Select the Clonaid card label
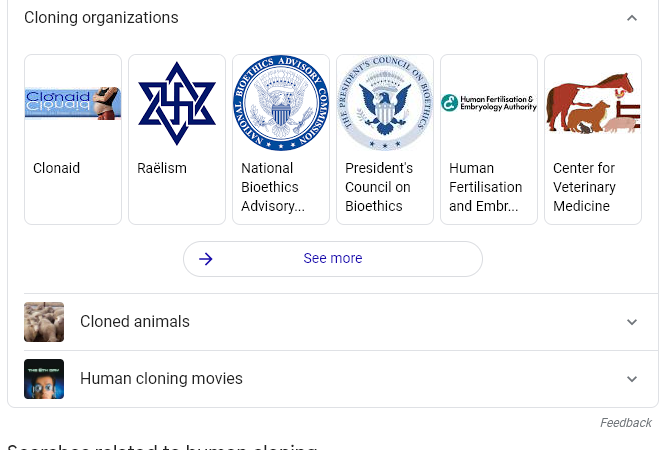 (x=57, y=168)
